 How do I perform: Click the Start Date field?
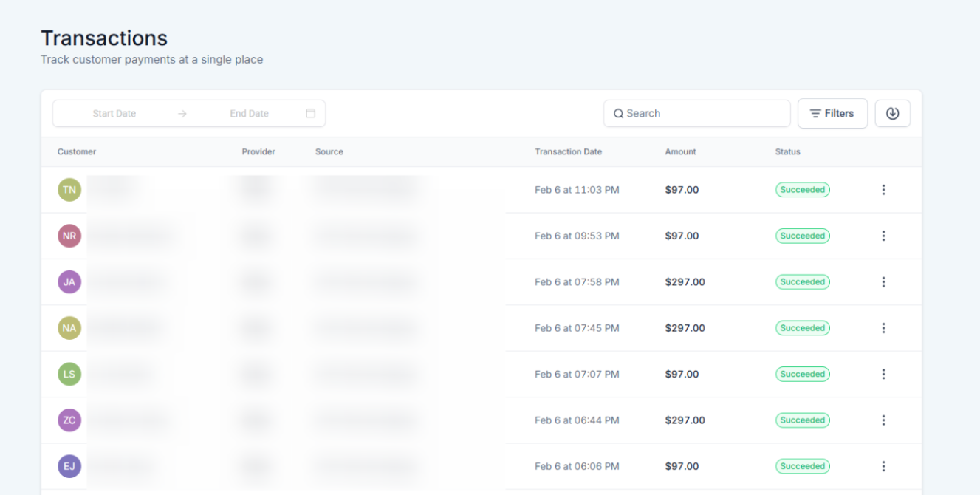coord(114,114)
